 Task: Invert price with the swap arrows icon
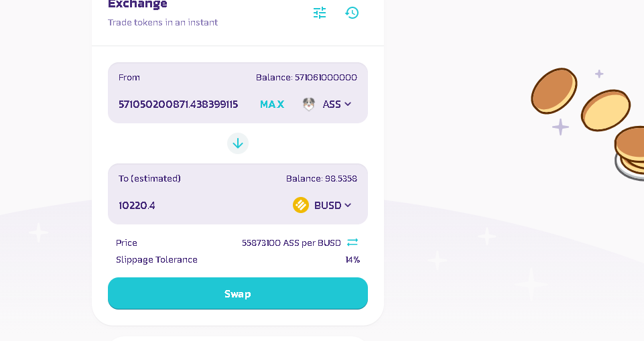(352, 243)
